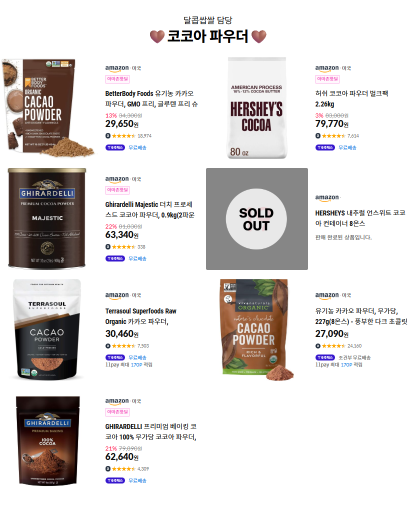The width and height of the screenshot is (420, 514).
Task: Click the star rating with 18,974 reviews
Action: tap(123, 135)
